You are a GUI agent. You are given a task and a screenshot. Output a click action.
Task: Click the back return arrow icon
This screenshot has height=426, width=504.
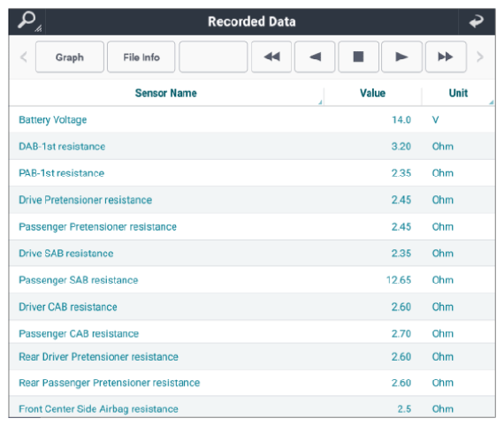tap(477, 21)
